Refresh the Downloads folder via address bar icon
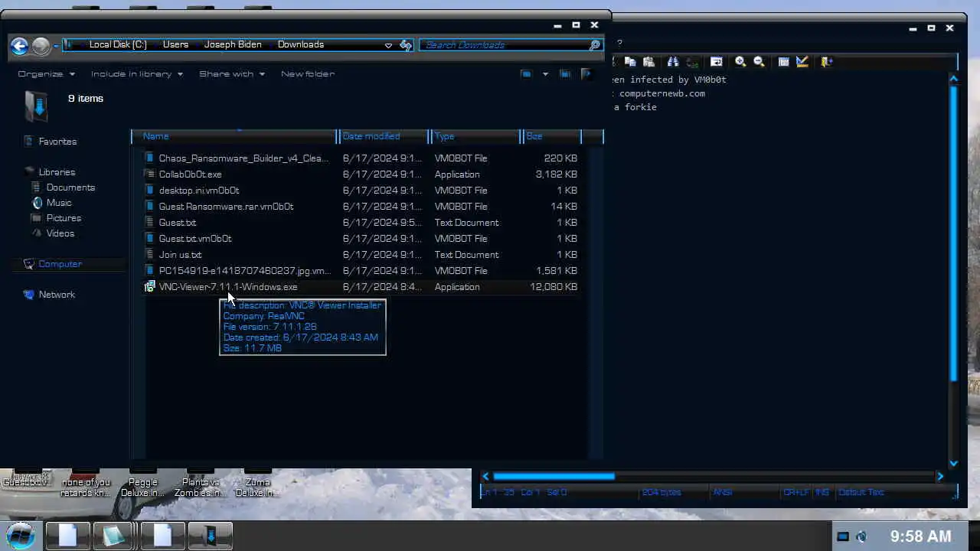This screenshot has height=551, width=980. tap(406, 45)
